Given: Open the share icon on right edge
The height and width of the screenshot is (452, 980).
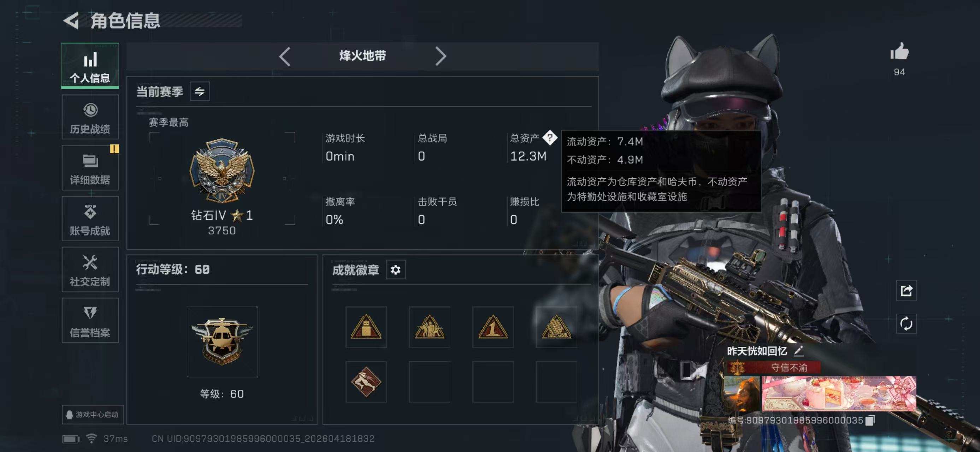Looking at the screenshot, I should (x=906, y=291).
